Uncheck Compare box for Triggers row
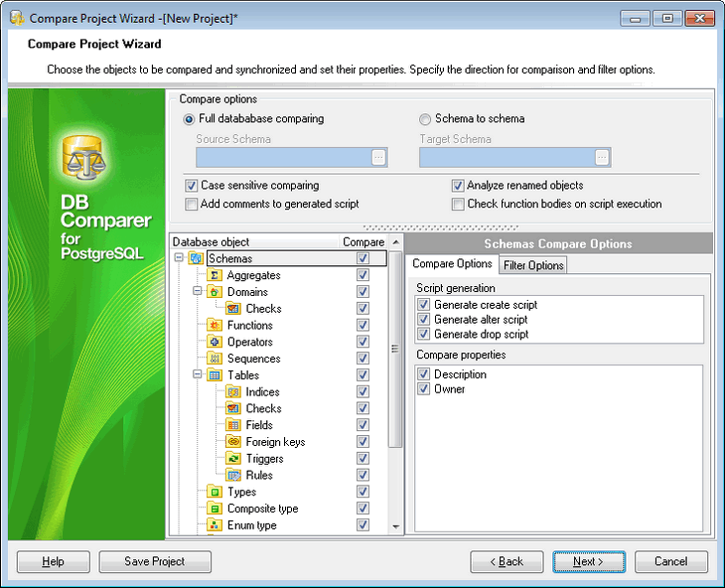The image size is (725, 588). (x=362, y=458)
